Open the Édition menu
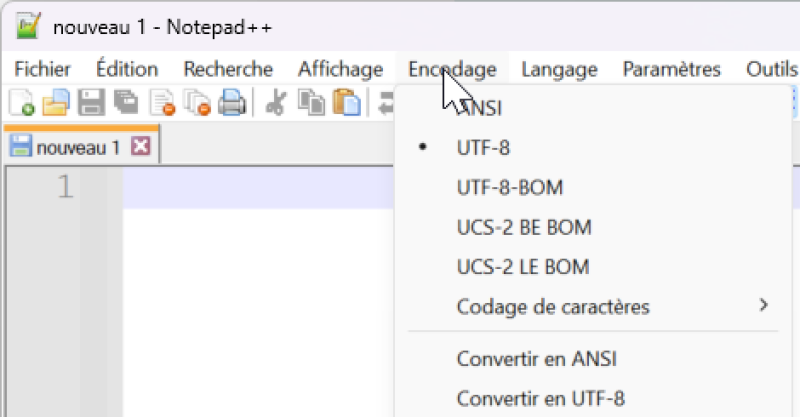Viewport: 800px width, 417px height. pos(127,69)
